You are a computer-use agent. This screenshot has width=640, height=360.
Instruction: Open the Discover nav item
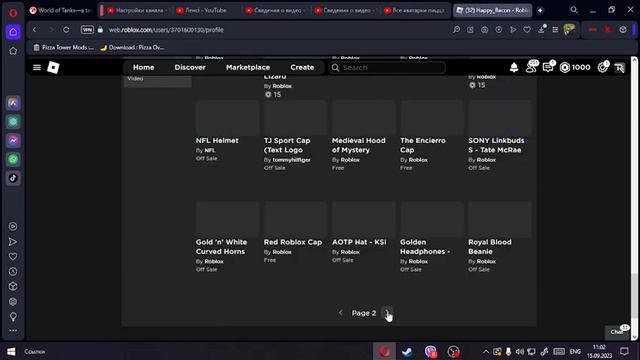[190, 67]
